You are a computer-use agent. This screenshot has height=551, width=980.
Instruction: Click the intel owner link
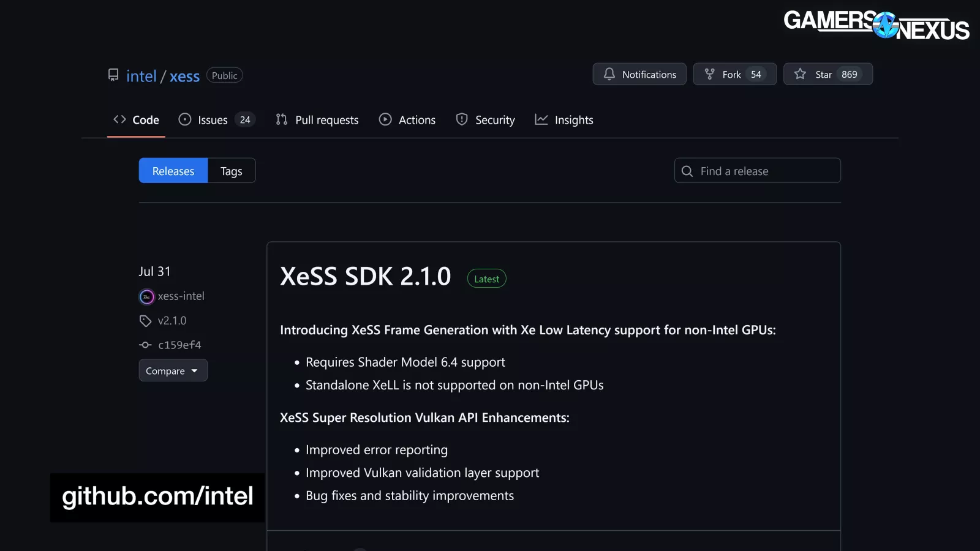point(141,76)
